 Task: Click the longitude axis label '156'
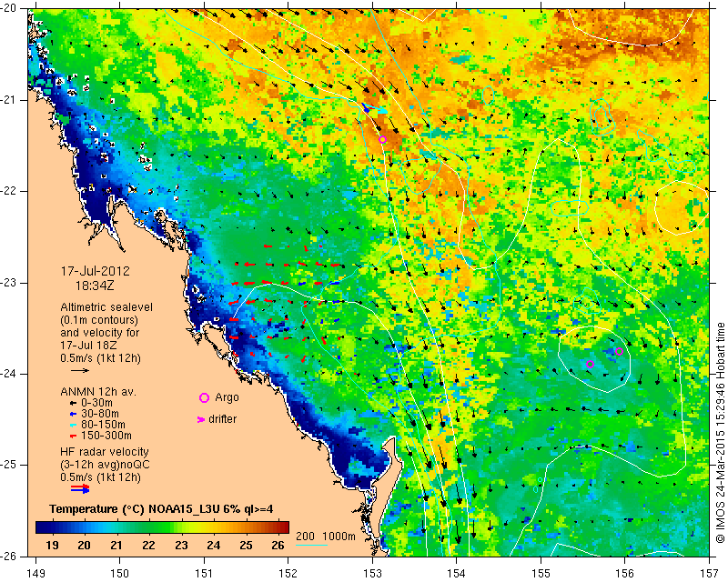[625, 573]
